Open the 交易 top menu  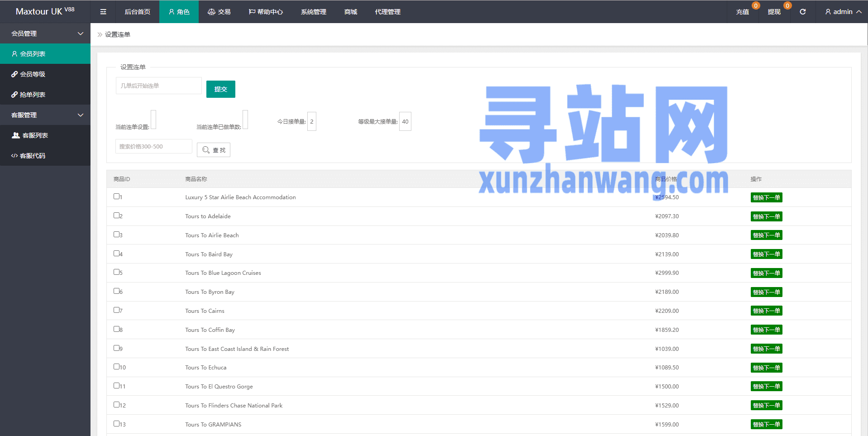(x=219, y=12)
